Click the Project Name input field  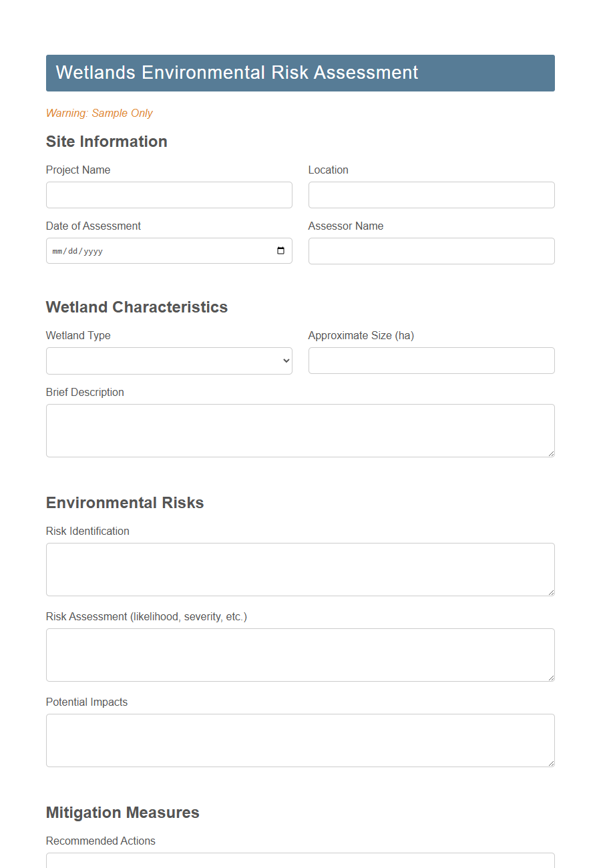pos(169,195)
